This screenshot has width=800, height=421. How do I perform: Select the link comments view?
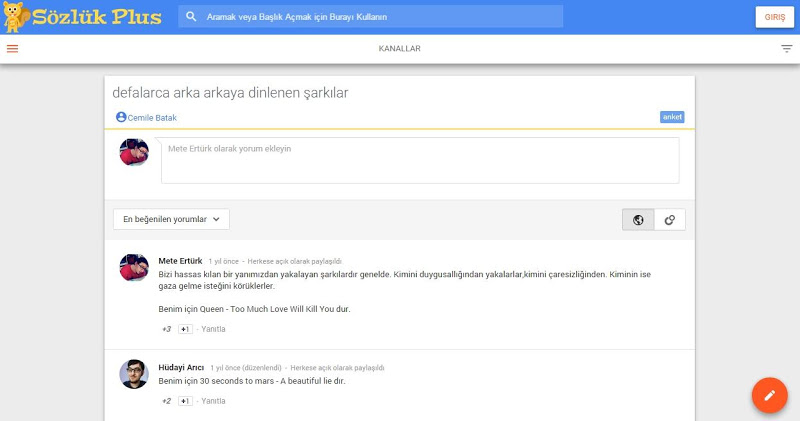670,220
